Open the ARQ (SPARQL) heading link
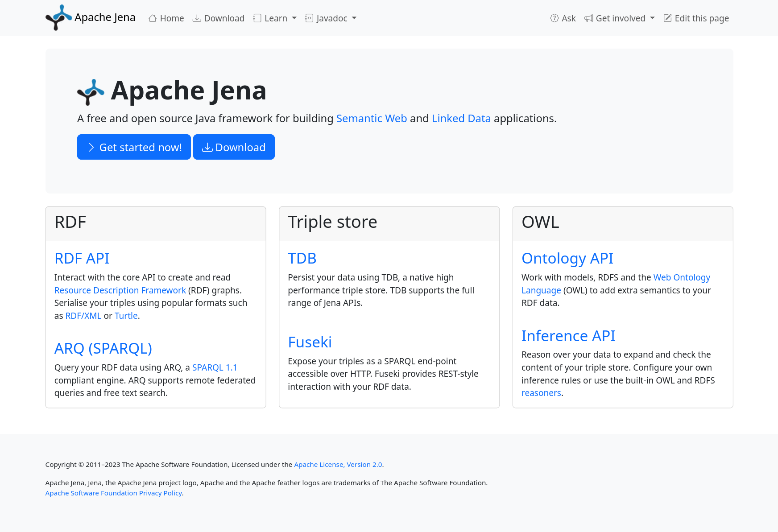 (x=103, y=348)
